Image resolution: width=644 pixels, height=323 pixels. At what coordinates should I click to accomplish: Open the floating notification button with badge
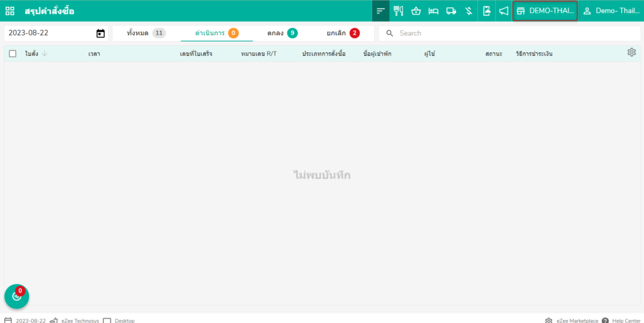click(x=17, y=297)
